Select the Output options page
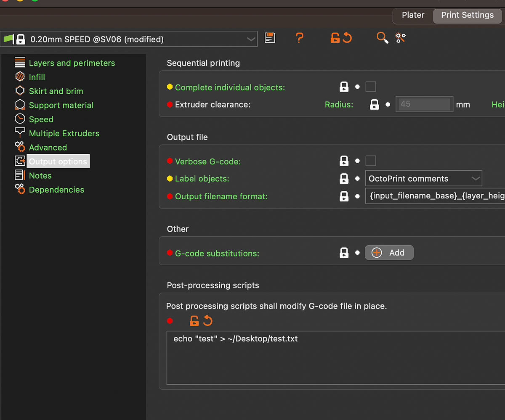505x420 pixels. point(58,161)
